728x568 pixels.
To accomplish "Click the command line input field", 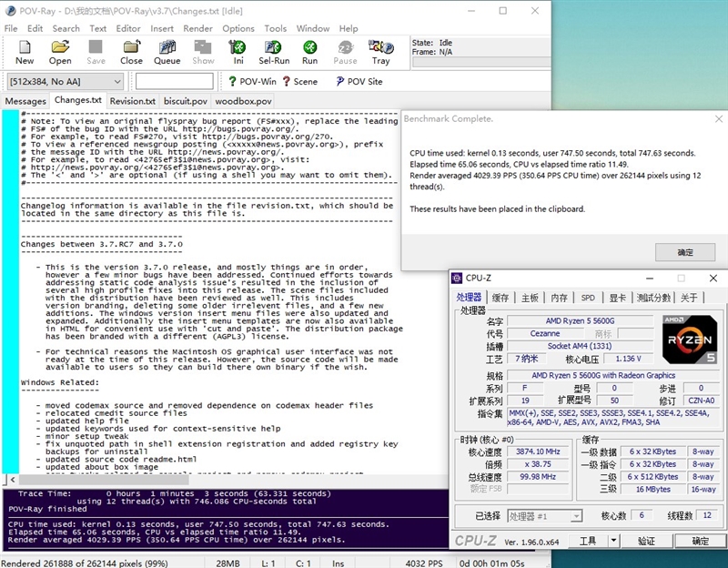I will tap(175, 81).
